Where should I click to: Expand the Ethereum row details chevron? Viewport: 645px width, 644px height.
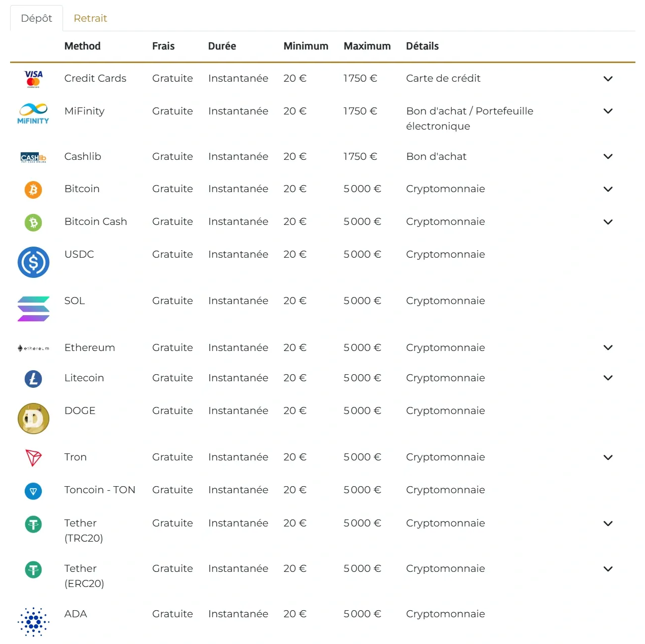[608, 347]
